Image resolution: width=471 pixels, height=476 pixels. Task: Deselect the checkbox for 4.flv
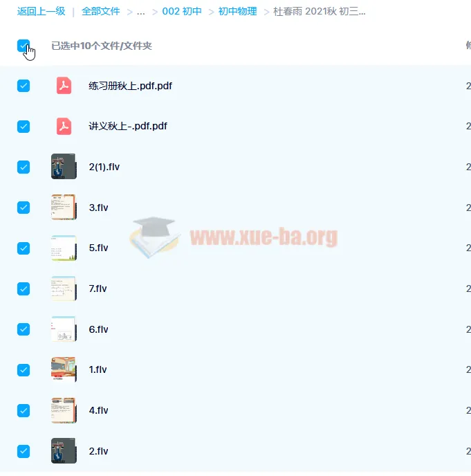click(x=24, y=410)
